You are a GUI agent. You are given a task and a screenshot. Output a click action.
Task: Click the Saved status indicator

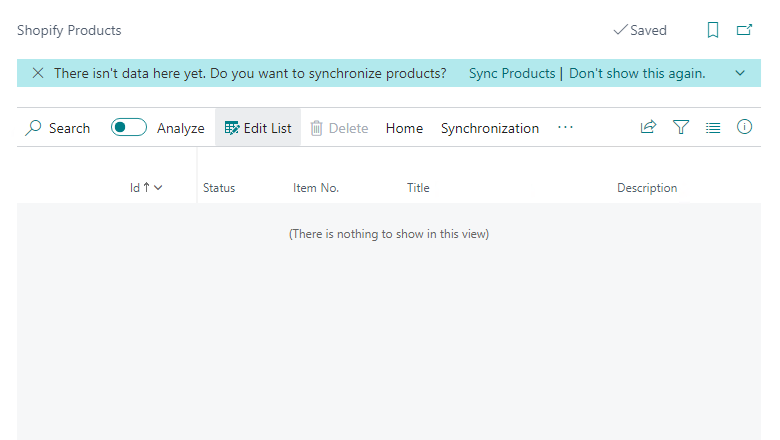point(640,30)
